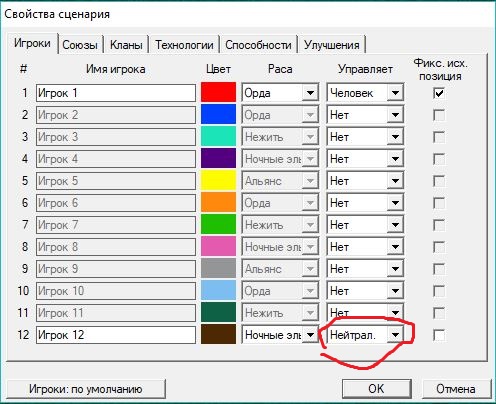Pick the orange color swatch for player 6
The height and width of the screenshot is (404, 496).
[218, 202]
